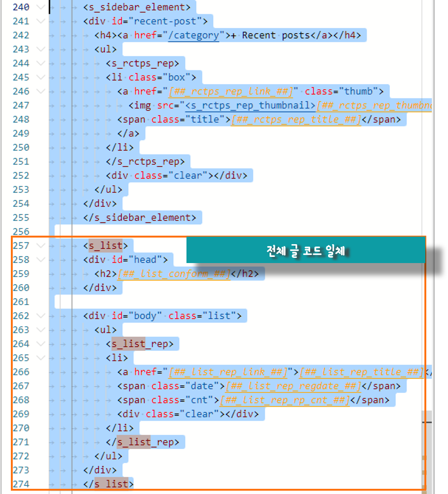The width and height of the screenshot is (448, 494).
Task: Fold the ul element on line 263
Action: [41, 330]
